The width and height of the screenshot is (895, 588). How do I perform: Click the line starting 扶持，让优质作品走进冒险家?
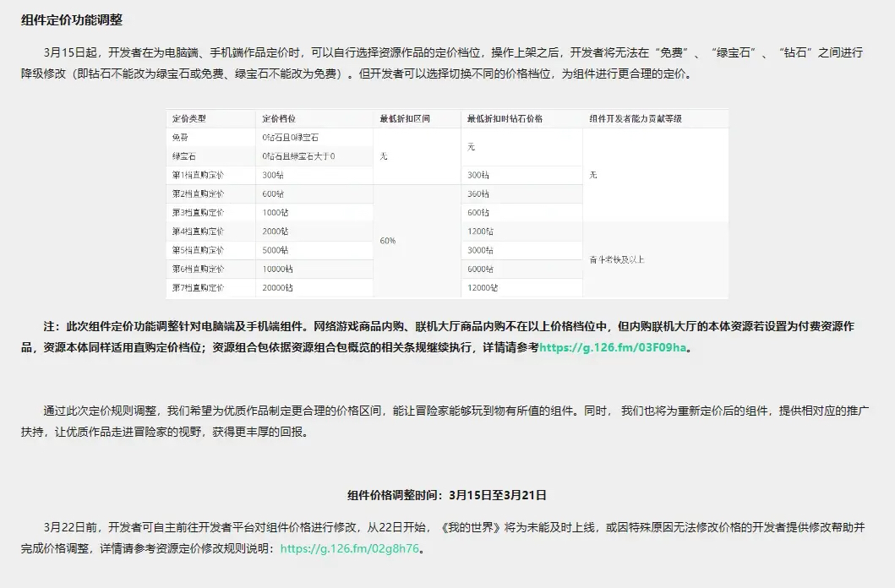click(166, 432)
